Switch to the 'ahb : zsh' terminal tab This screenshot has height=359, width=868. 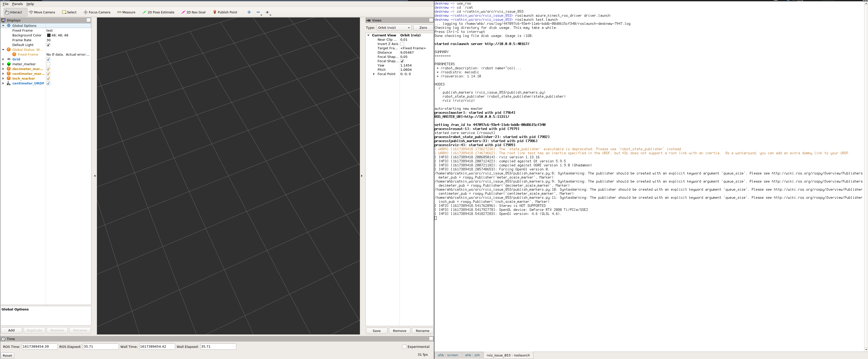[472, 355]
